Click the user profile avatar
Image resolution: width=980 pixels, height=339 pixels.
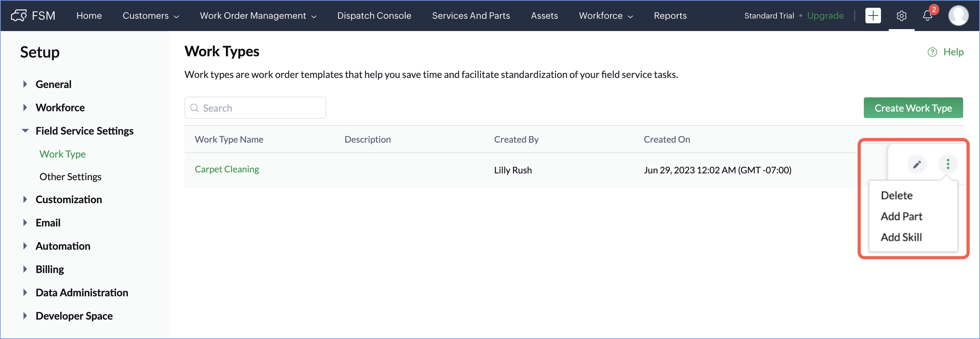tap(958, 16)
